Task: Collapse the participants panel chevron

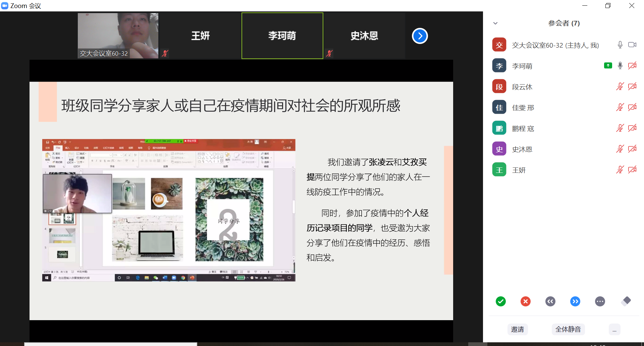Action: (x=495, y=23)
